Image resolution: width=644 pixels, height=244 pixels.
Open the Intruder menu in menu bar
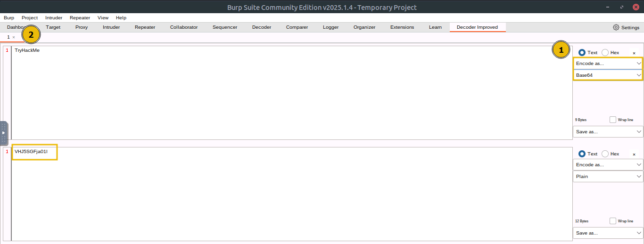point(54,17)
